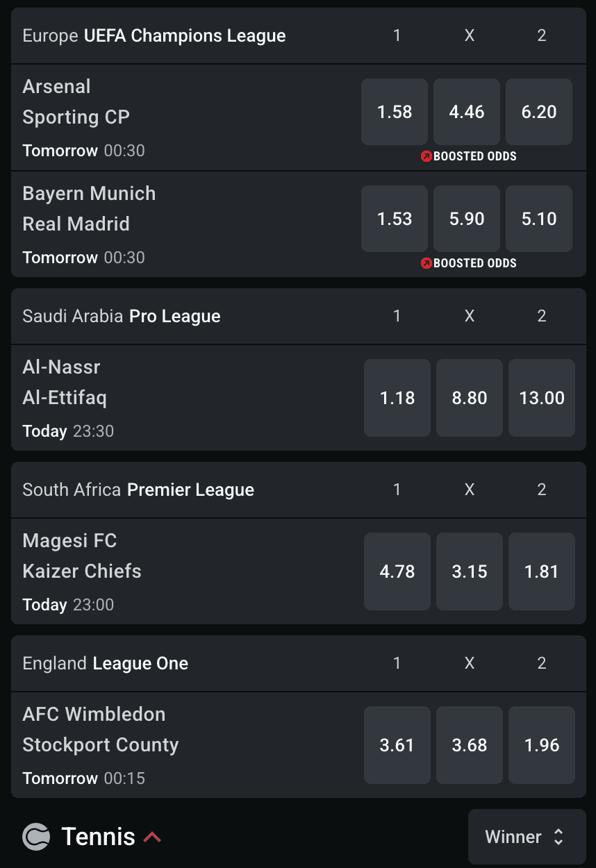Click Boosted Odds icon under Arsenal match

427,156
